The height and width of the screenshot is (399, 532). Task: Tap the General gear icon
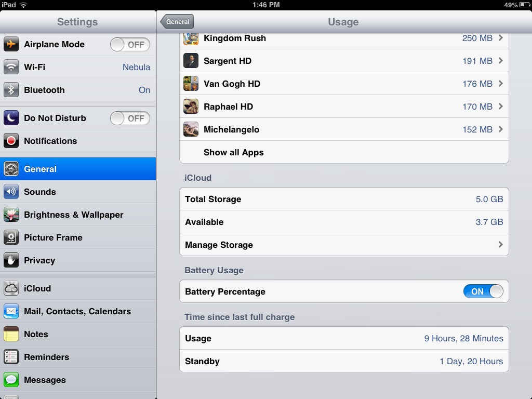click(11, 169)
